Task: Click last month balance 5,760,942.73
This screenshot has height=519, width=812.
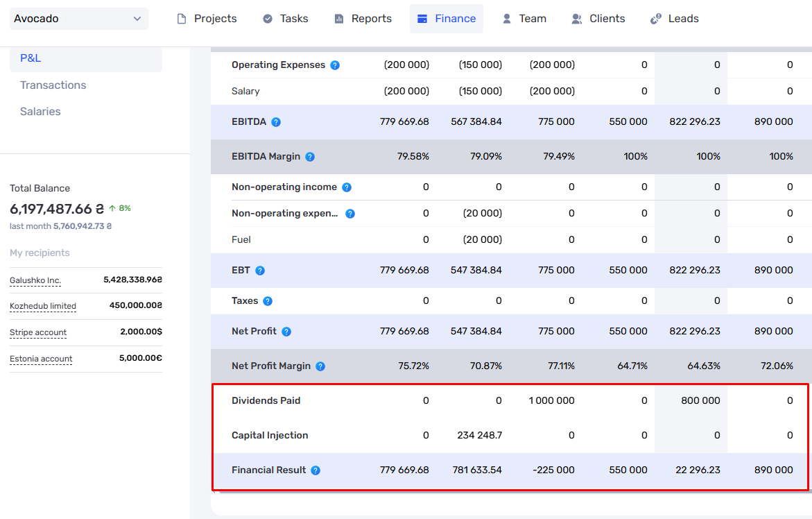Action: (83, 226)
